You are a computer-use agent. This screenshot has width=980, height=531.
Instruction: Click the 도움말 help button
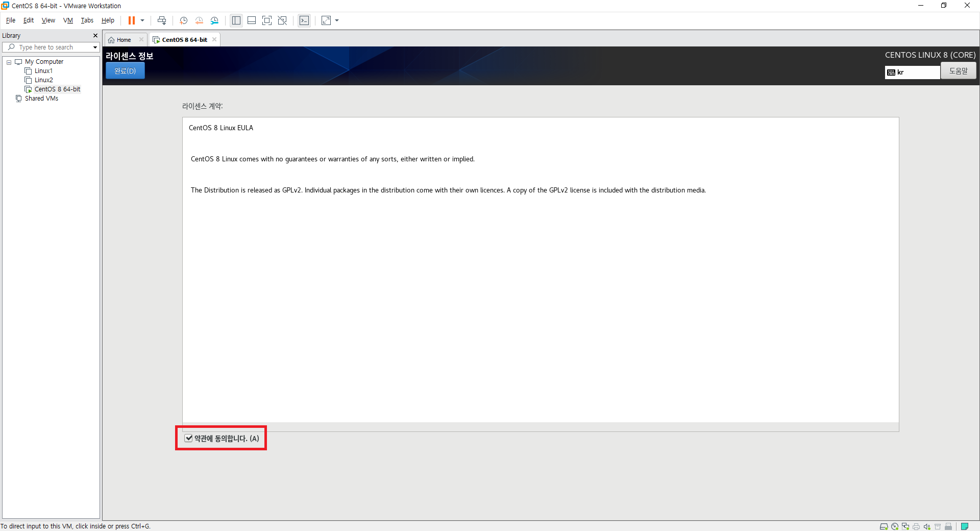point(959,71)
